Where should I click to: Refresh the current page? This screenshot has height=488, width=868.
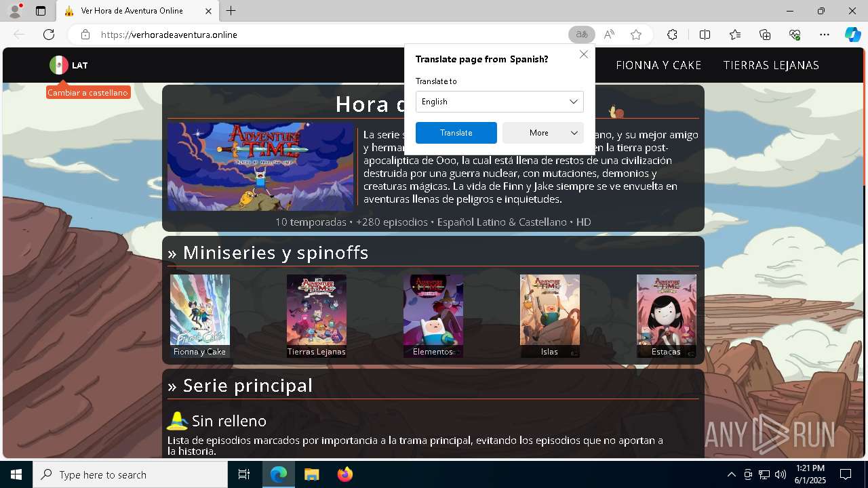point(49,35)
